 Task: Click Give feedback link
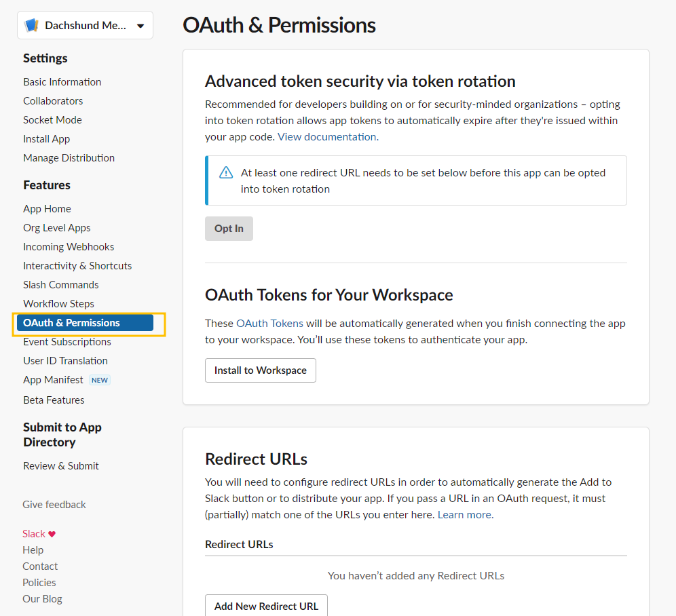tap(54, 505)
